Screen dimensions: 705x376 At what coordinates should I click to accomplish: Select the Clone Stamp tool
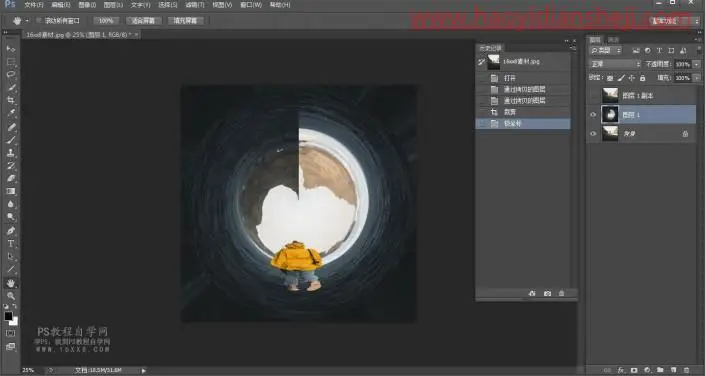coord(11,153)
